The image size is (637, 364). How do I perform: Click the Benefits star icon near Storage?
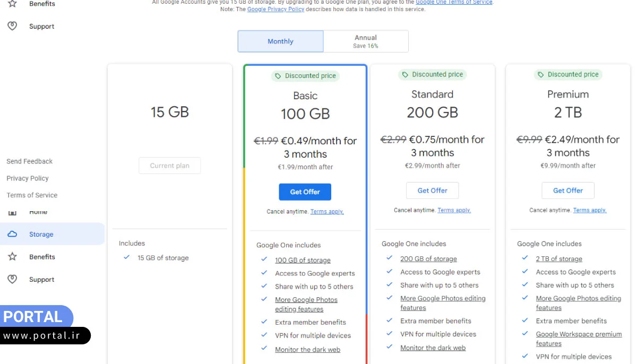coord(12,257)
